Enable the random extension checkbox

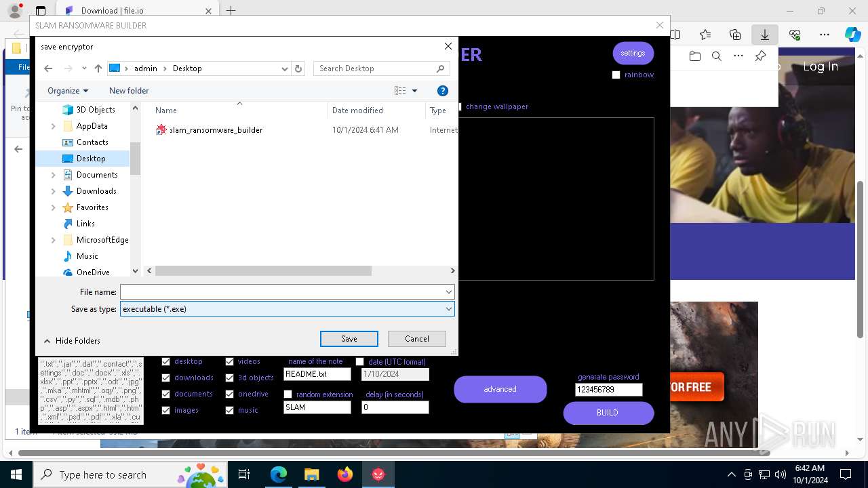click(x=288, y=394)
